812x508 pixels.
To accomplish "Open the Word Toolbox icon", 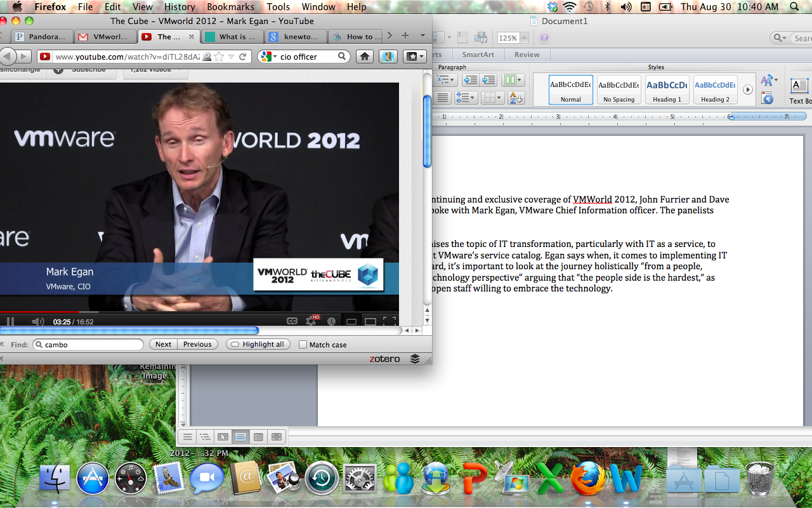I will pyautogui.click(x=462, y=38).
